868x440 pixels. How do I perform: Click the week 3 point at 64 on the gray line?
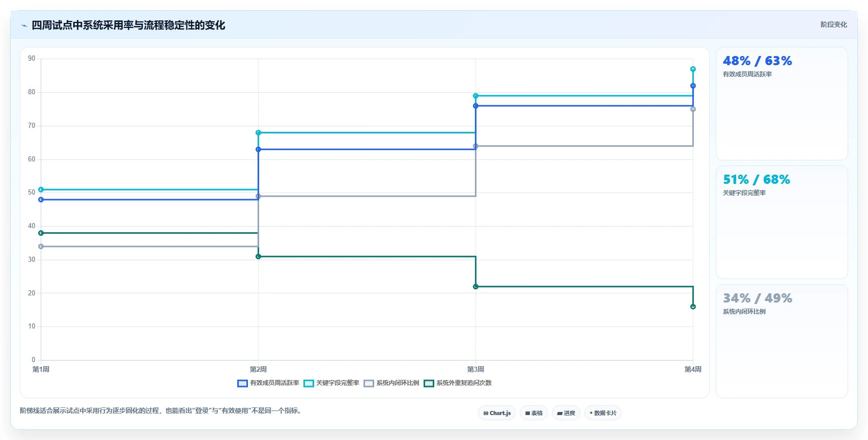click(x=475, y=146)
